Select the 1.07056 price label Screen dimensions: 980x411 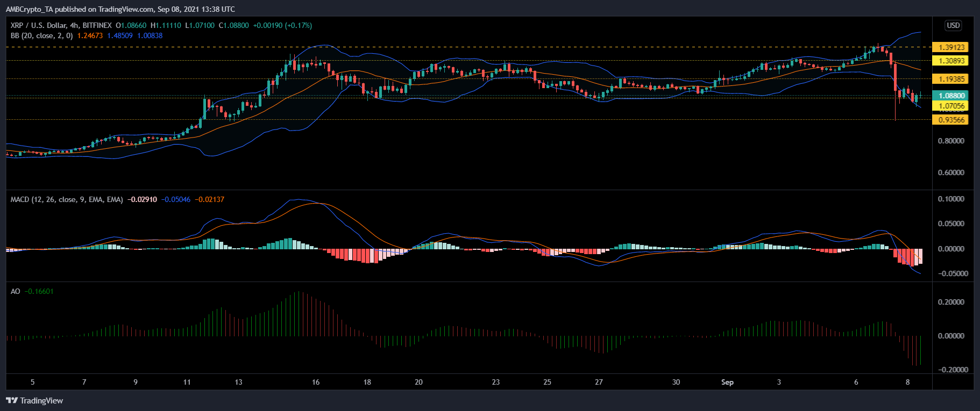tap(951, 106)
